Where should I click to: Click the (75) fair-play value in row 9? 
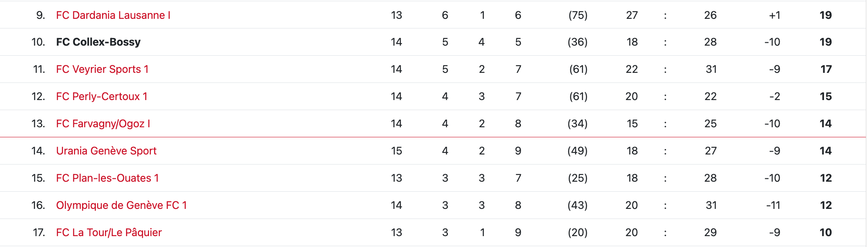tap(578, 15)
